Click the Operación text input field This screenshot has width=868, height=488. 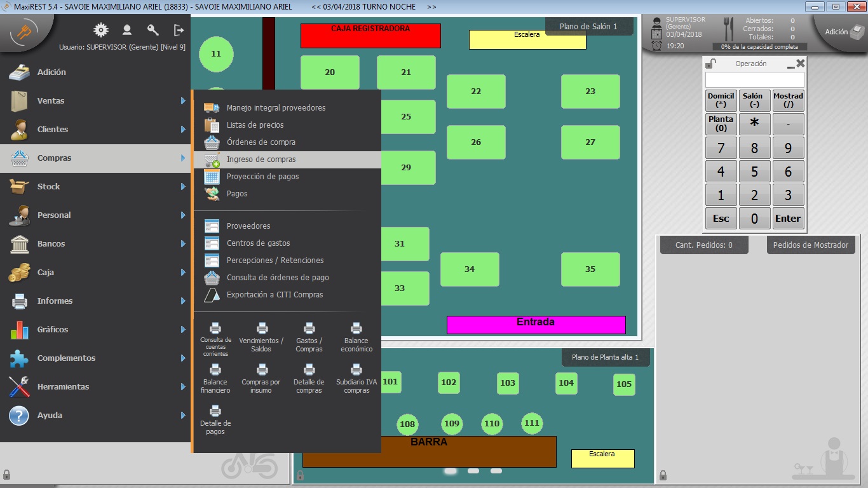[x=754, y=80]
